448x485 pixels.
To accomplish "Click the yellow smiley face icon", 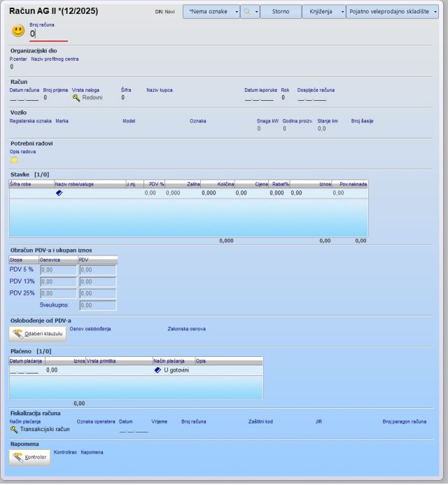I will 18,31.
